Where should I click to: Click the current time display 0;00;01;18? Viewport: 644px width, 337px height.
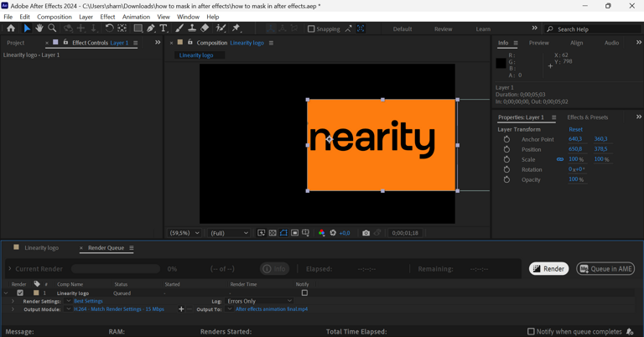(405, 233)
